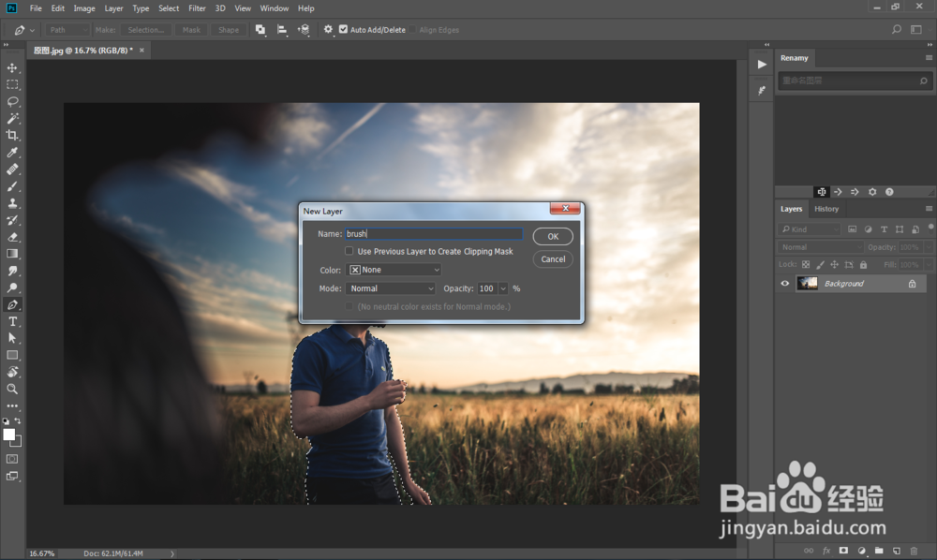Open path operations in options bar
This screenshot has width=937, height=560.
tap(260, 30)
